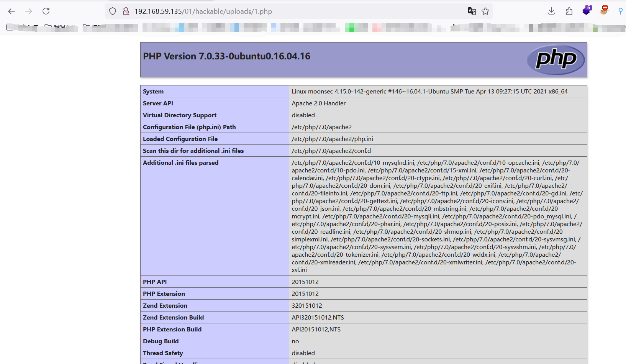This screenshot has width=626, height=364.
Task: Open the translate page icon
Action: point(472,11)
